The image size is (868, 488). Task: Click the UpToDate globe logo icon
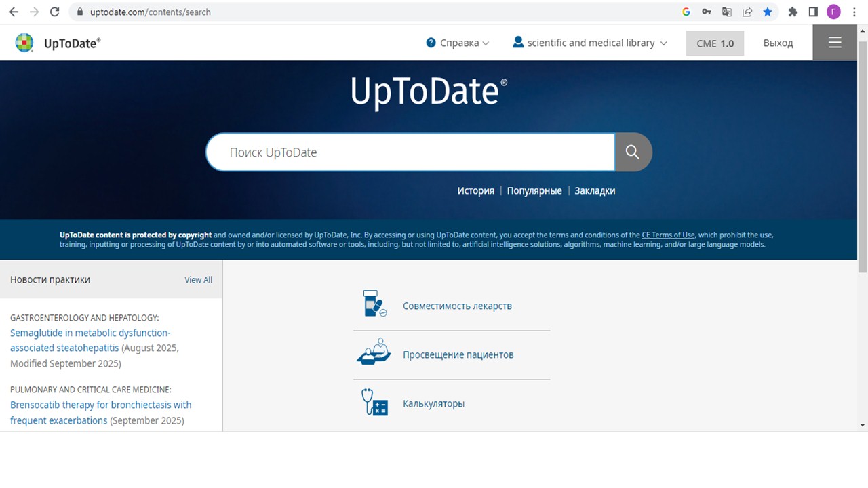pos(24,43)
